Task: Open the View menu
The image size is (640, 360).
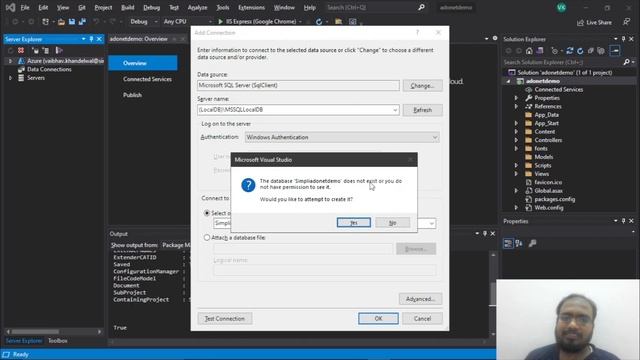Action: coord(63,7)
